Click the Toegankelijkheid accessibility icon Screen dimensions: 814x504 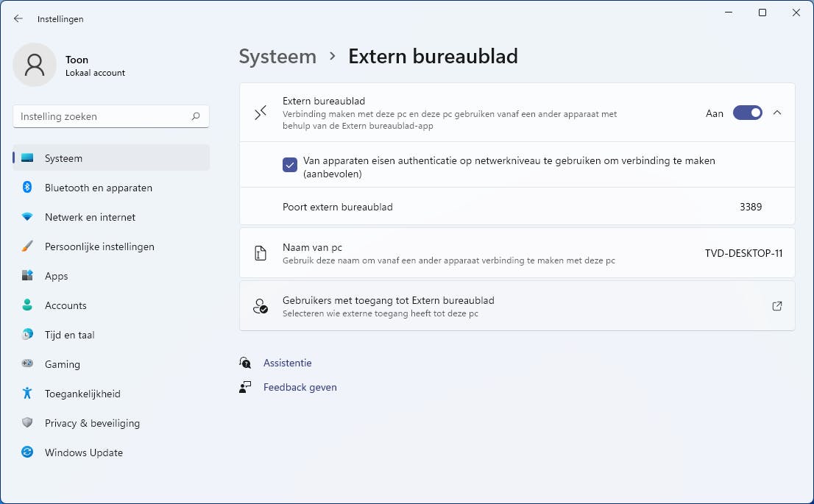27,394
